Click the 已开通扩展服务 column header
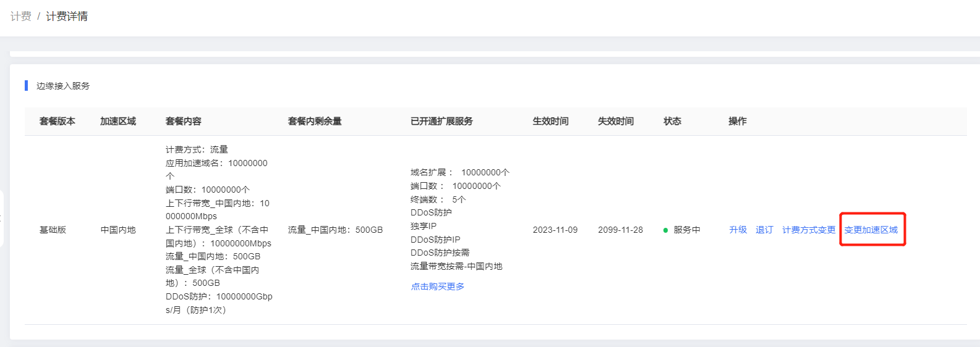 click(x=441, y=121)
